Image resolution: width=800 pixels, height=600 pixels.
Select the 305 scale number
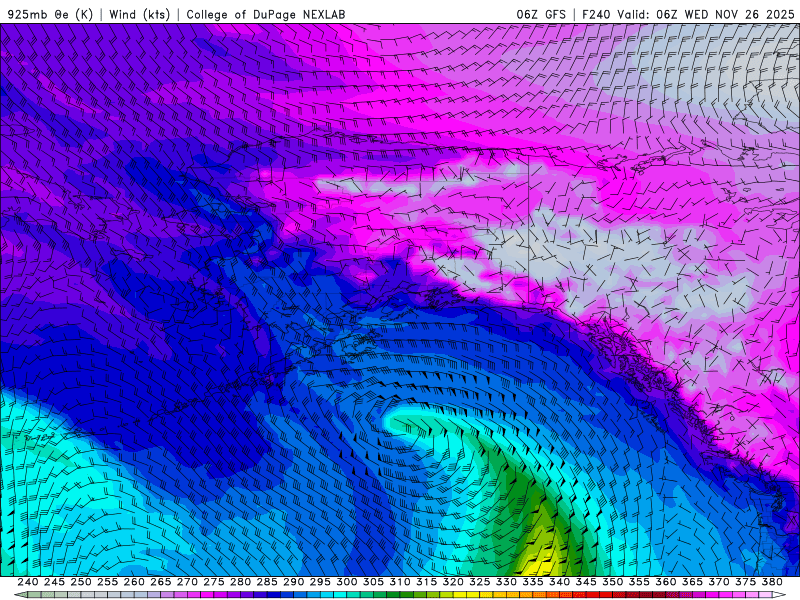pos(373,582)
